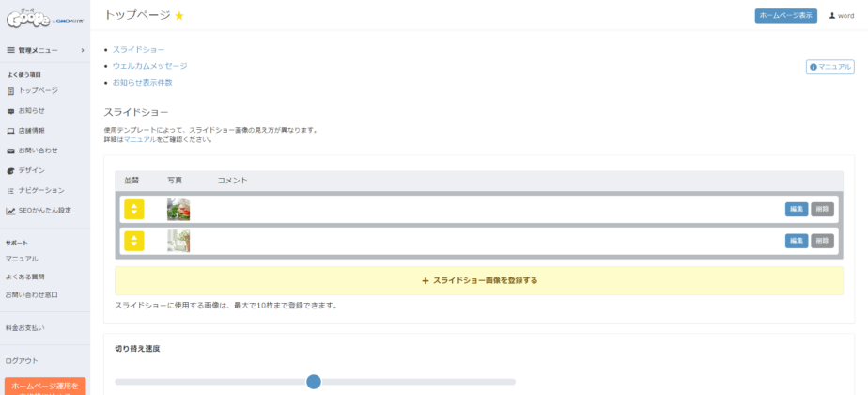The image size is (868, 395).
Task: Click the second slideshow row's yellow reorder handle
Action: (x=134, y=241)
